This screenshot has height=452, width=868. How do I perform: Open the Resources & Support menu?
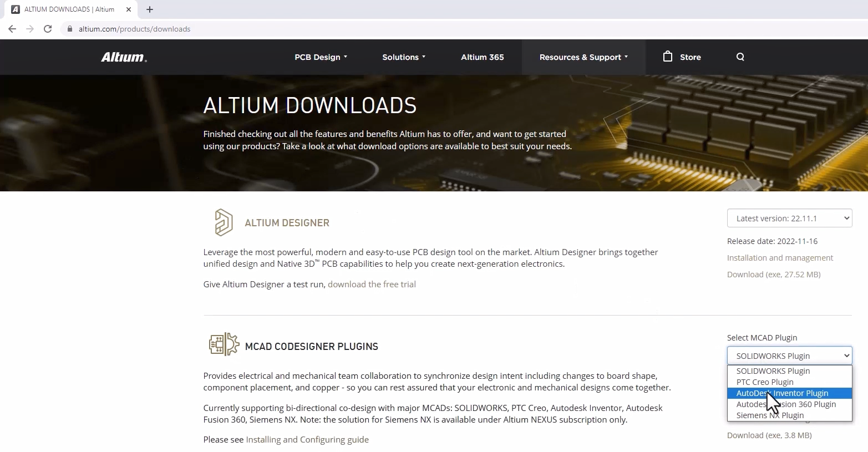coord(583,57)
